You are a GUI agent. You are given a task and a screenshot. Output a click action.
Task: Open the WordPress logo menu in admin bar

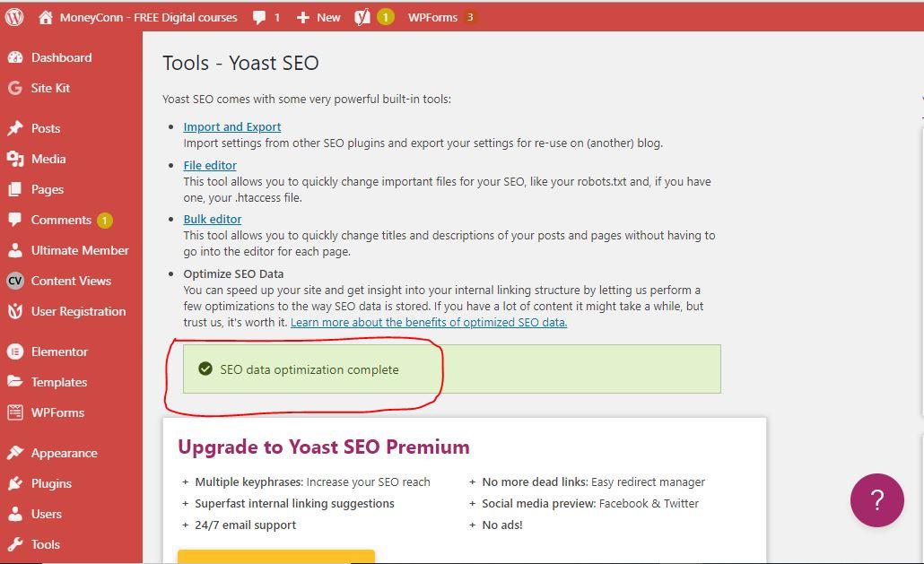point(13,16)
